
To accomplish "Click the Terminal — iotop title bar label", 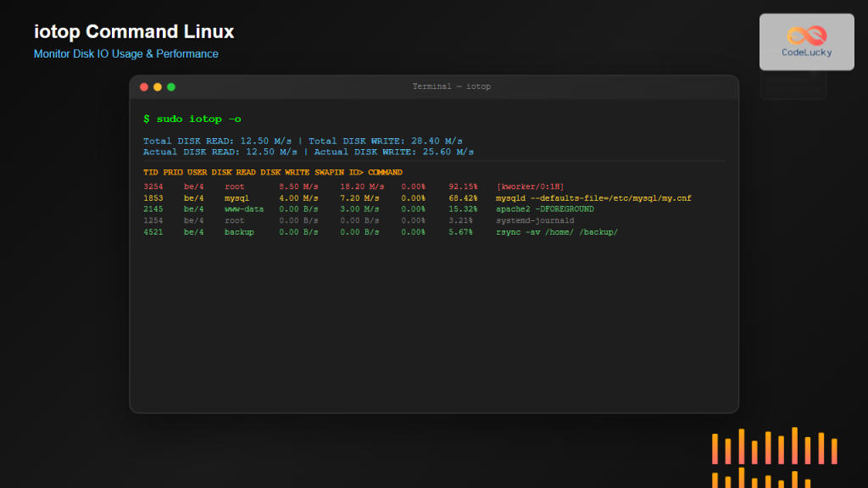I will tap(452, 86).
